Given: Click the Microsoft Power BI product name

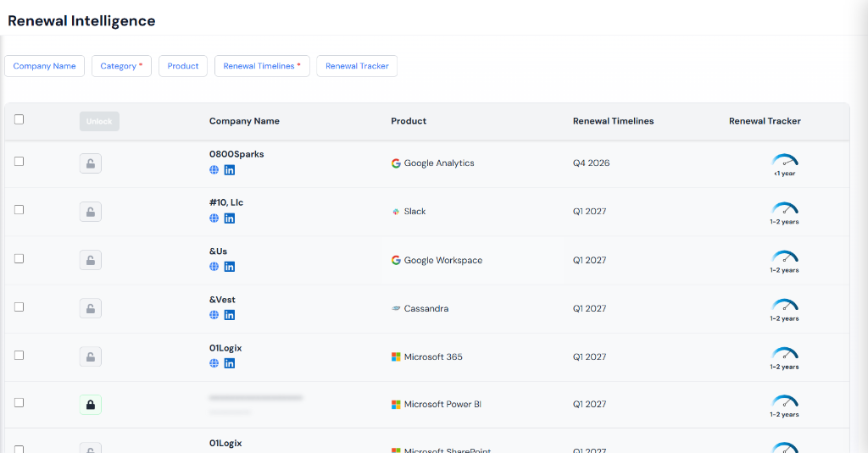Looking at the screenshot, I should pos(442,405).
